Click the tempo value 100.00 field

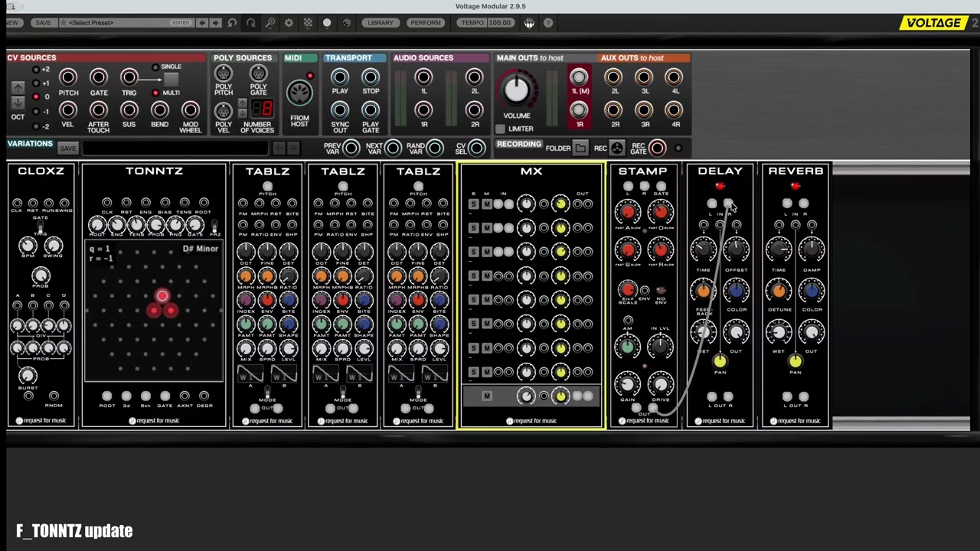(x=500, y=23)
